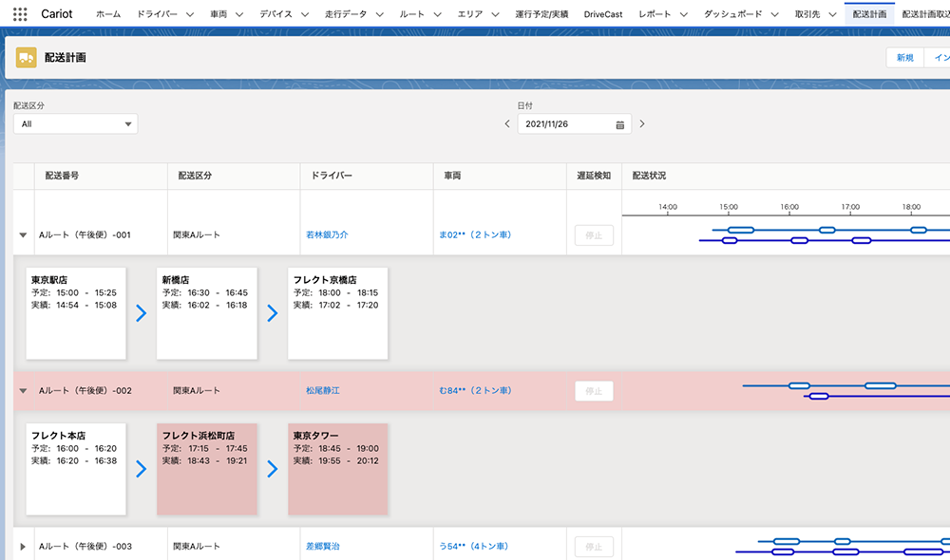Collapse the Aルート（午後便）-001 row
Screen dimensions: 950x560
(23, 234)
